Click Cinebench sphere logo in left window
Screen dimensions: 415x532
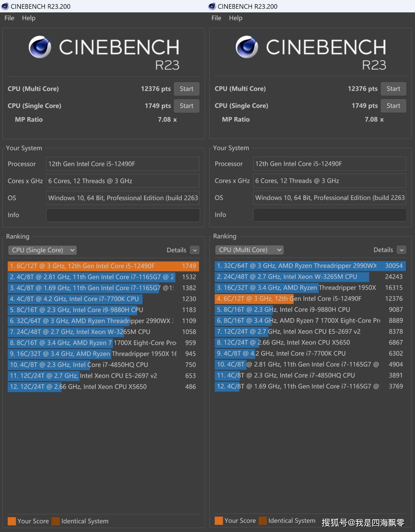pyautogui.click(x=40, y=47)
